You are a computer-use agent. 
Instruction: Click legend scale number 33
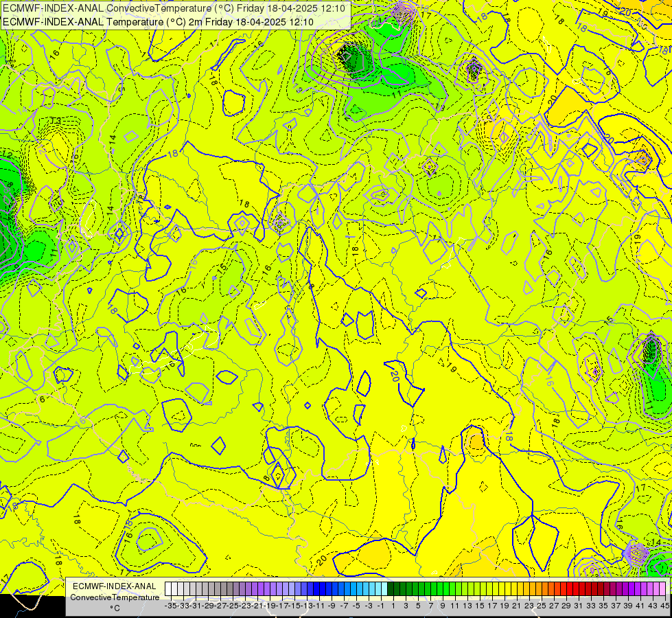pos(591,606)
